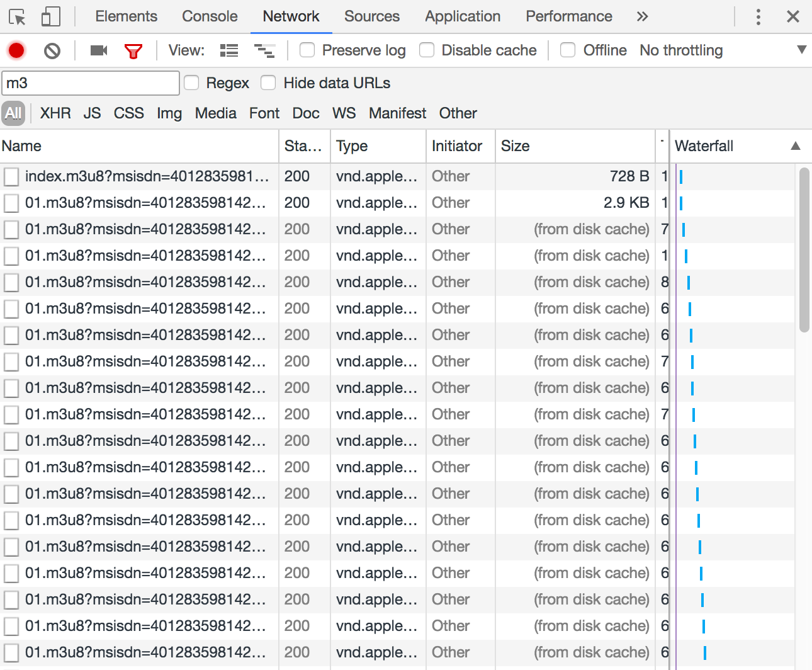This screenshot has height=670, width=812.
Task: Turn on Offline mode
Action: pos(568,50)
